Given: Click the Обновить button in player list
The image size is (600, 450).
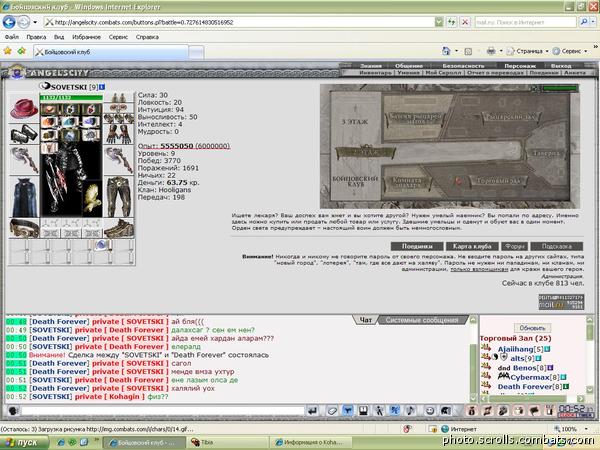Looking at the screenshot, I should click(532, 328).
